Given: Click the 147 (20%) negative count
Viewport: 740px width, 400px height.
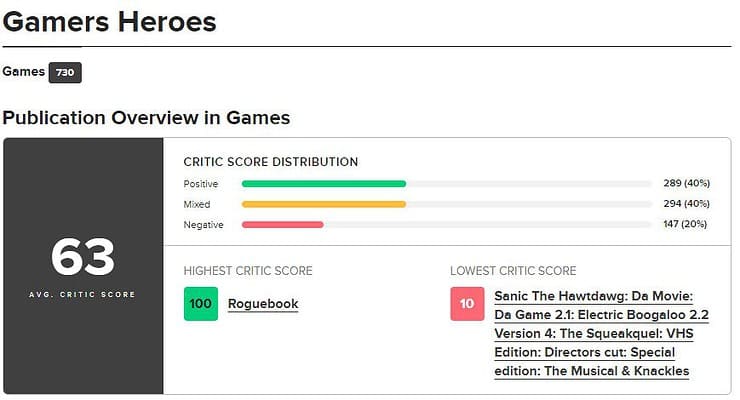Looking at the screenshot, I should tap(685, 224).
